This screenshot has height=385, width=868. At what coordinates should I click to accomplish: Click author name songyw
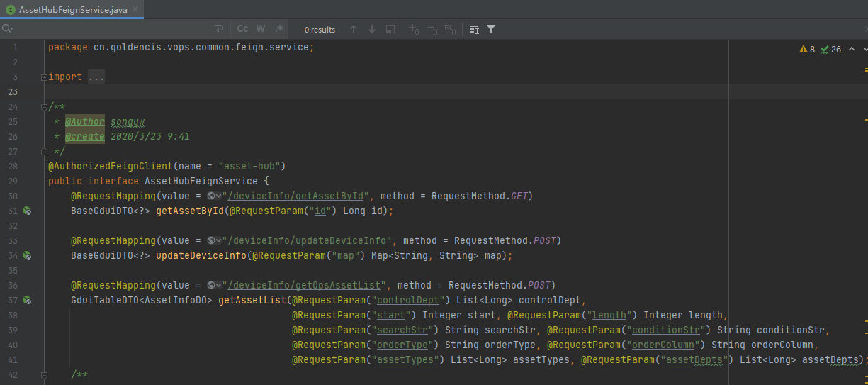pyautogui.click(x=128, y=121)
